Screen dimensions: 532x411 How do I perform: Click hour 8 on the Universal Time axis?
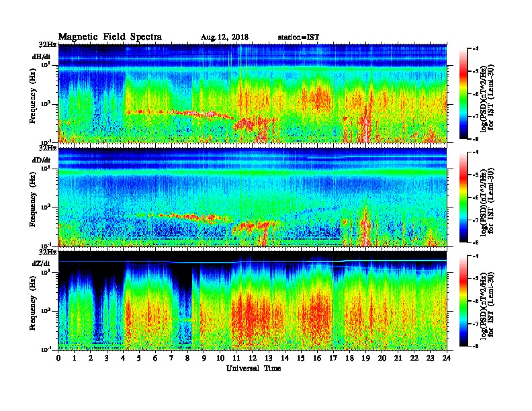[x=187, y=358]
